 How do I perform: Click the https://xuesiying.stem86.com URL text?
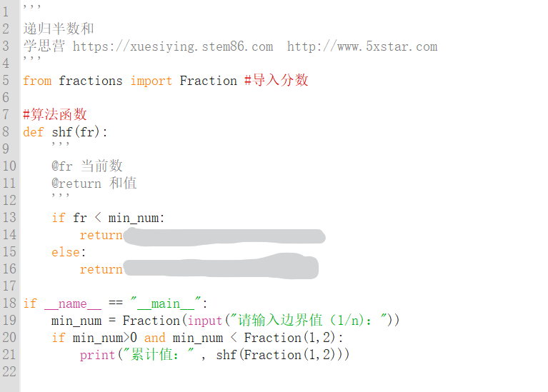coord(173,46)
